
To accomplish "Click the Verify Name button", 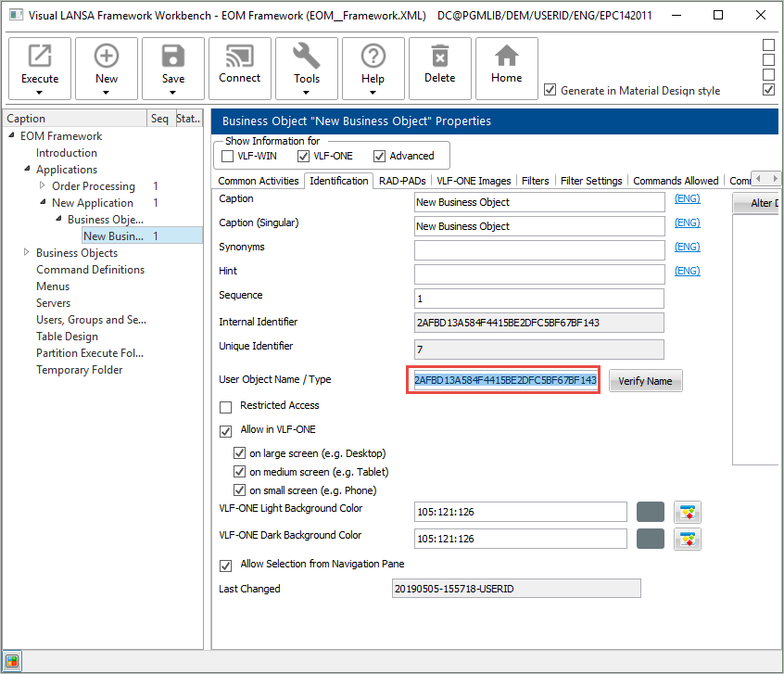I will point(646,381).
